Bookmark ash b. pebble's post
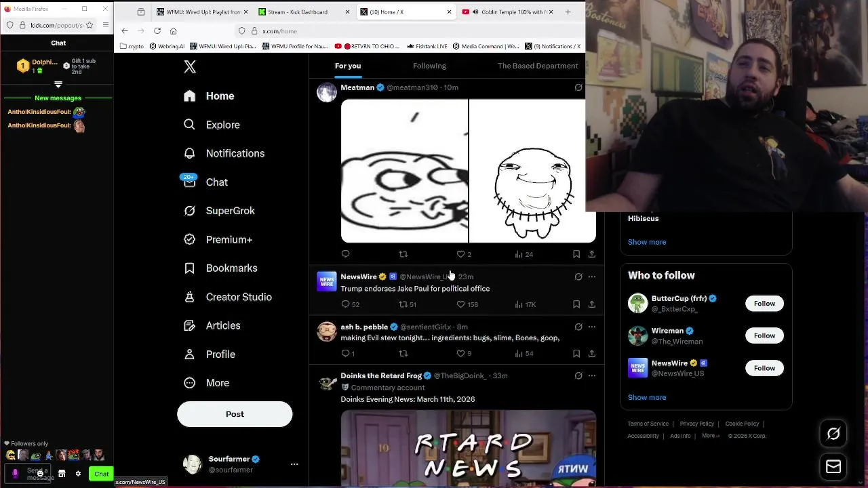The width and height of the screenshot is (868, 488). pos(576,354)
